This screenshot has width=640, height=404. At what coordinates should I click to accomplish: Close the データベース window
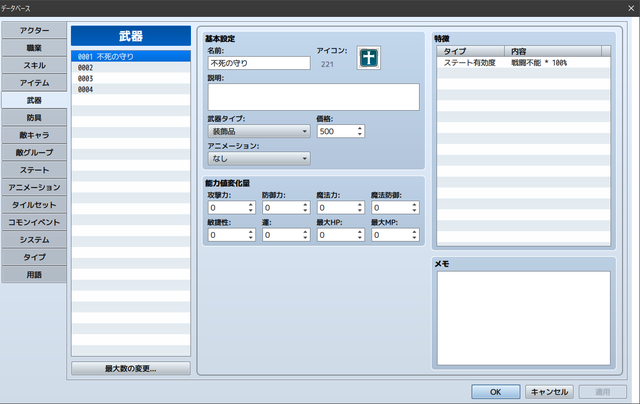(x=631, y=8)
